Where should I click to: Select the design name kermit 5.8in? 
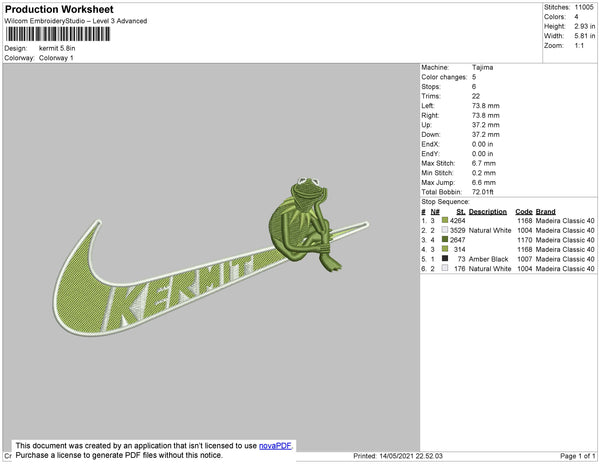click(x=57, y=48)
